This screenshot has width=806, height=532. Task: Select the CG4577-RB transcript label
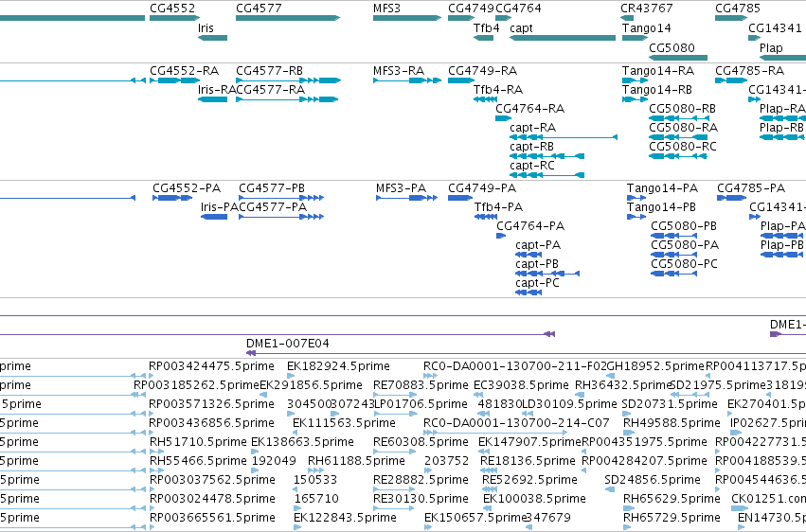269,70
